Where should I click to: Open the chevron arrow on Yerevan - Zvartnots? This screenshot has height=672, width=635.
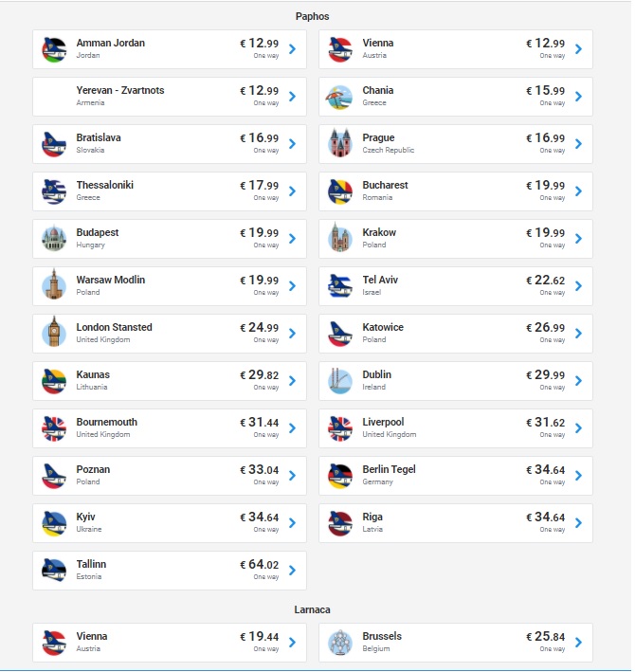293,97
